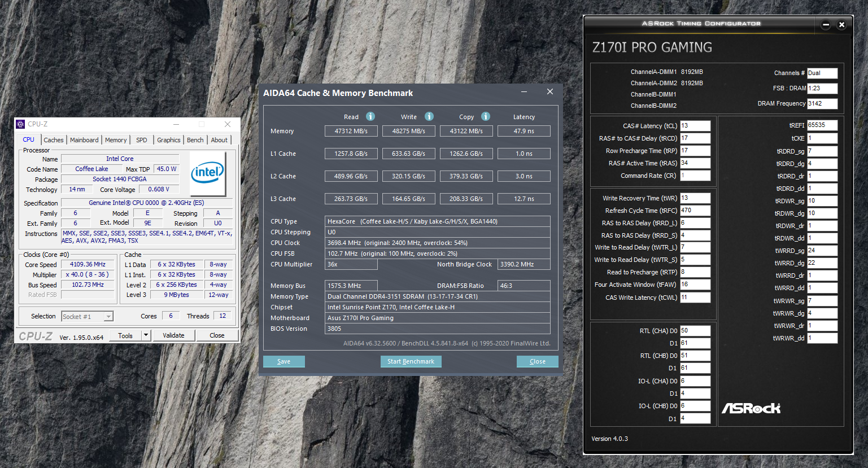Image resolution: width=868 pixels, height=468 pixels.
Task: Click the DRAM Frequency field in ASRock
Action: pyautogui.click(x=822, y=104)
